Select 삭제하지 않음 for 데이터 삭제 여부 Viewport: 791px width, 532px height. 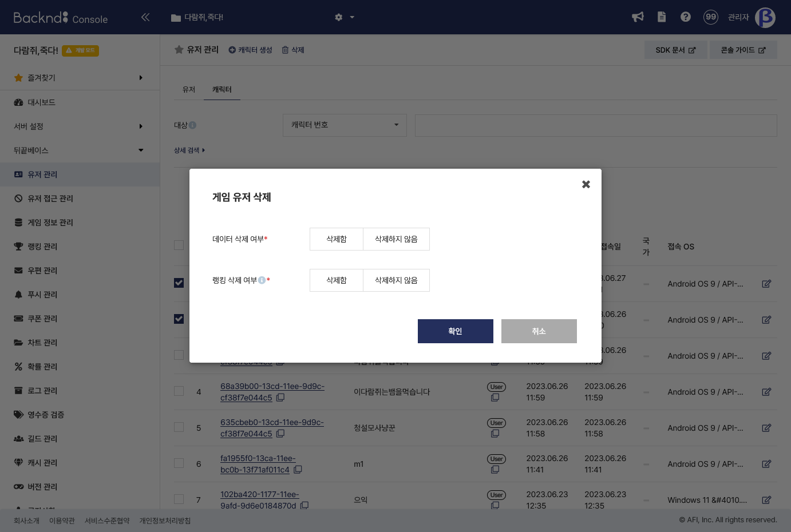coord(396,239)
